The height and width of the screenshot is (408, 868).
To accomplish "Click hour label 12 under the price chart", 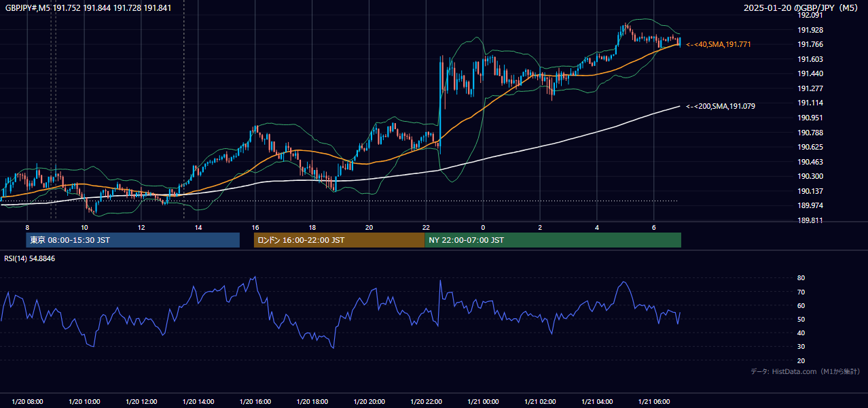I will (x=141, y=227).
